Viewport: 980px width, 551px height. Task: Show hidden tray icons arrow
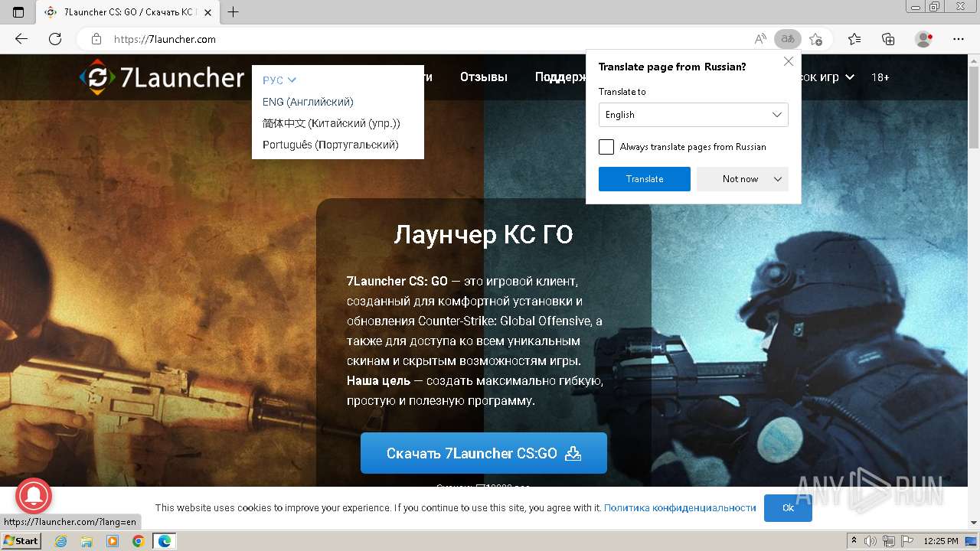(854, 541)
